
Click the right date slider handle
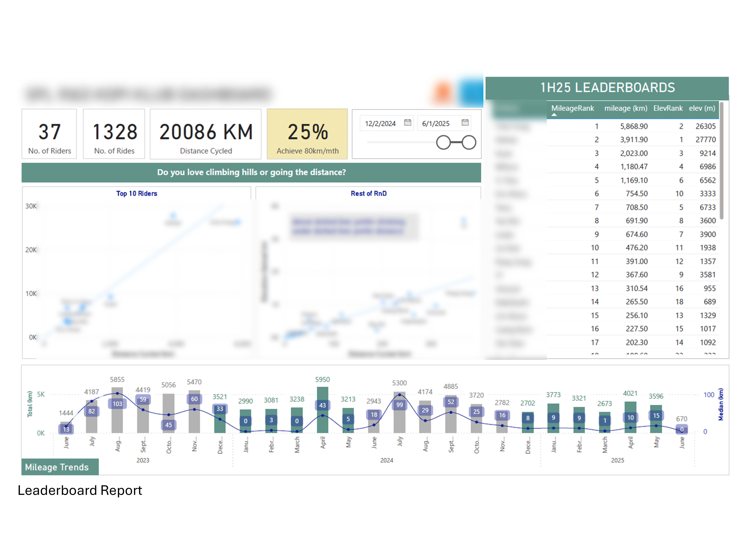[469, 143]
